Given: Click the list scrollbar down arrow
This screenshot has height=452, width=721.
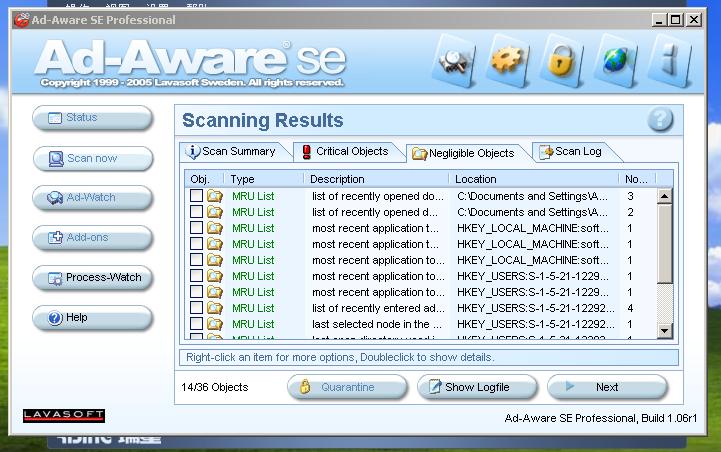Looking at the screenshot, I should pos(664,330).
